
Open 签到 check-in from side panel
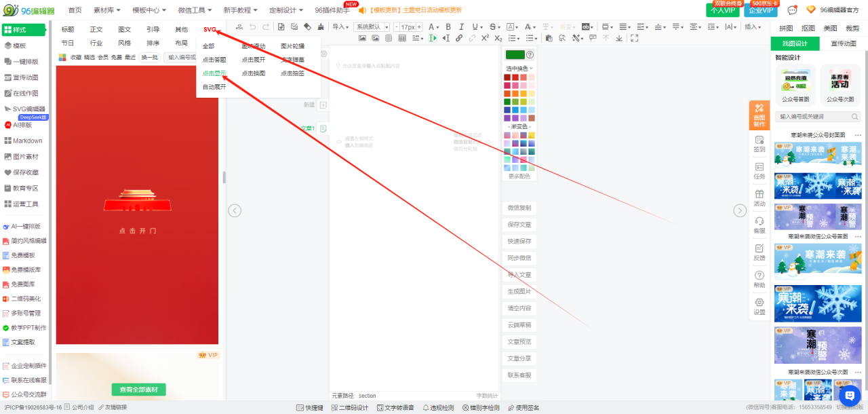(x=759, y=143)
